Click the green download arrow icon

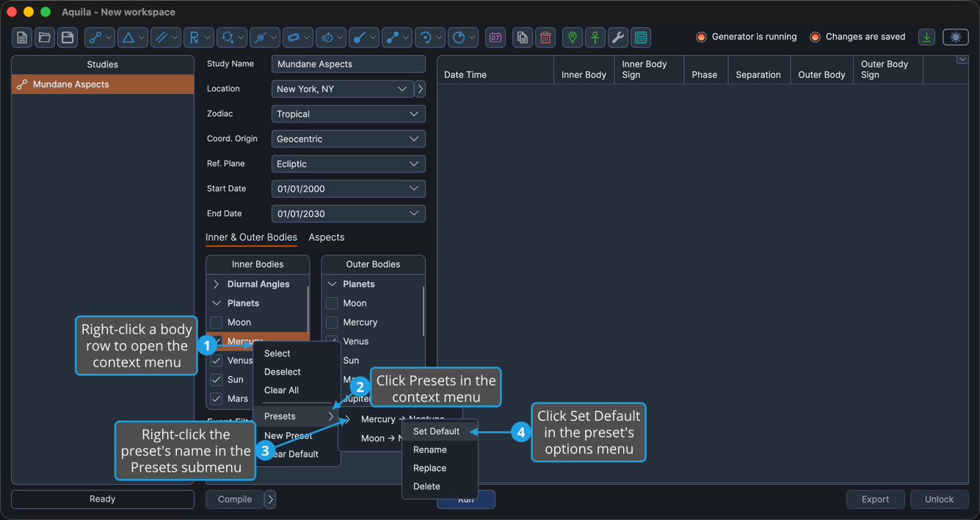coord(927,37)
